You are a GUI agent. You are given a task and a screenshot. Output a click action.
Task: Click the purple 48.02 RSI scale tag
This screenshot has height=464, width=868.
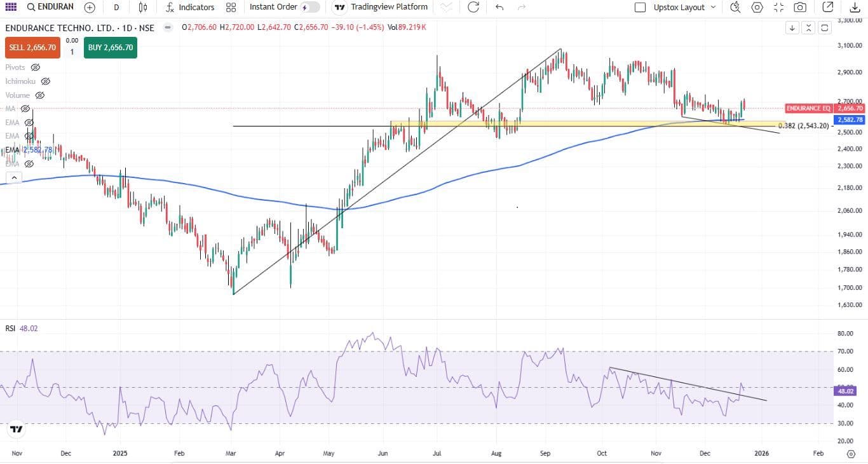pyautogui.click(x=846, y=392)
